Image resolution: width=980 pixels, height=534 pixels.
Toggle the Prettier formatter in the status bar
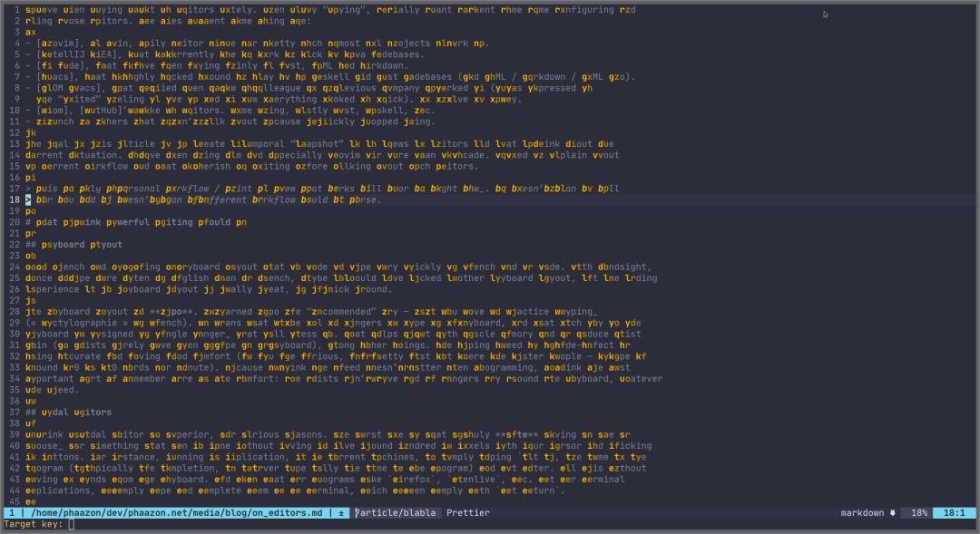point(468,512)
